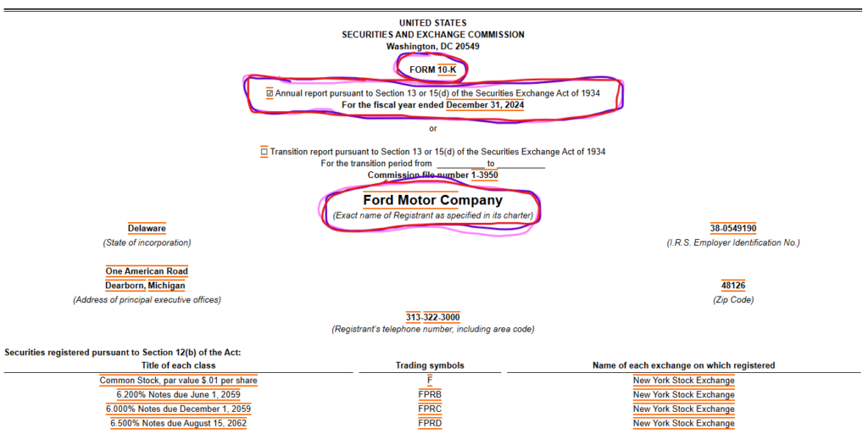The image size is (868, 445).
Task: Click the Common Stock par value entry
Action: click(x=178, y=381)
